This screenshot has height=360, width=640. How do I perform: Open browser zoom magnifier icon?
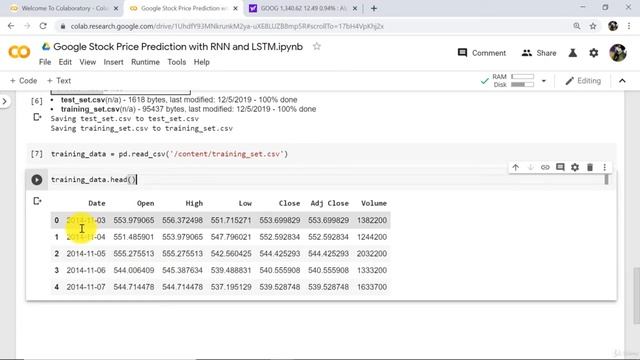click(x=577, y=26)
